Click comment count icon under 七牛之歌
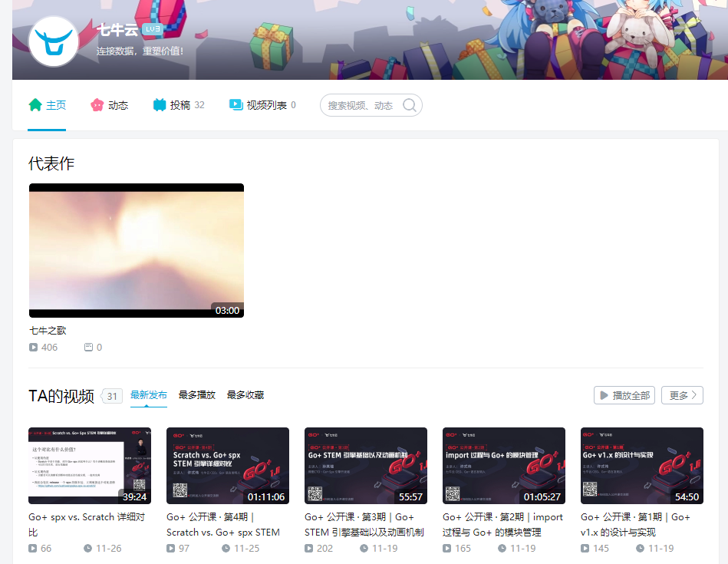Viewport: 728px width, 564px height. point(88,347)
